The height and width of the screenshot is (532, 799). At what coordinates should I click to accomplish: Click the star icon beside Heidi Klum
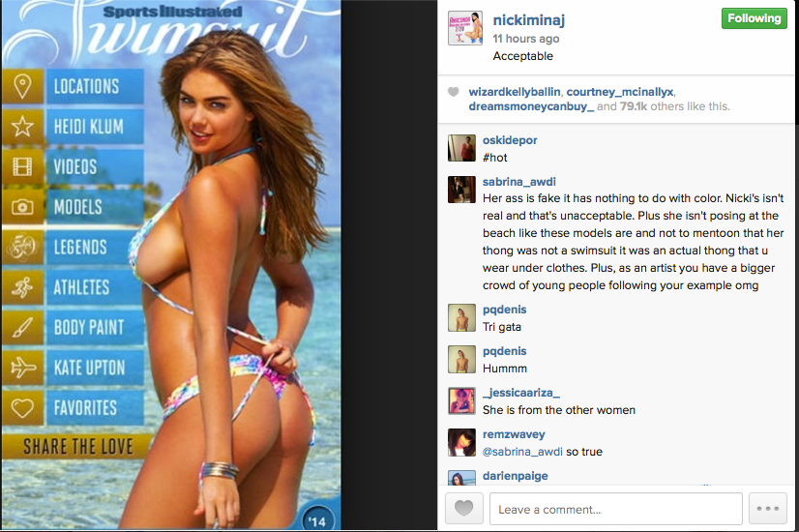click(22, 127)
